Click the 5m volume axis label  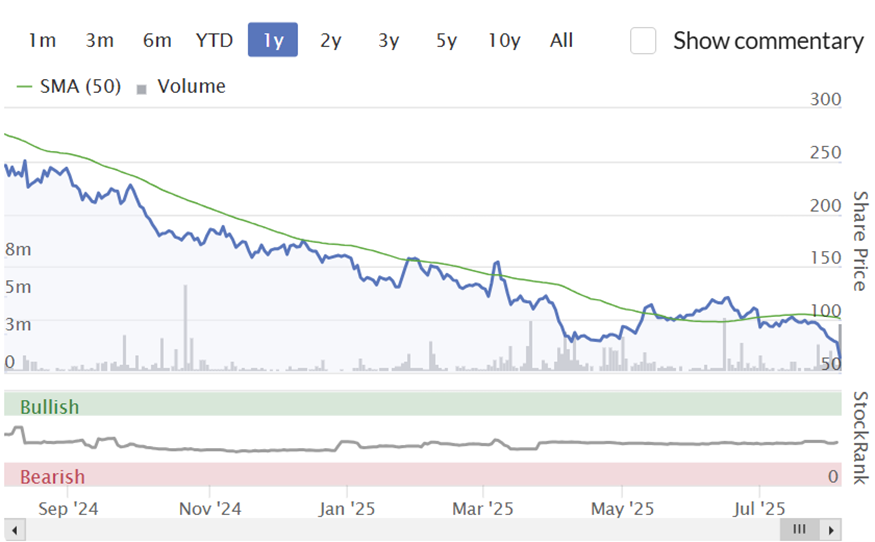pyautogui.click(x=18, y=287)
